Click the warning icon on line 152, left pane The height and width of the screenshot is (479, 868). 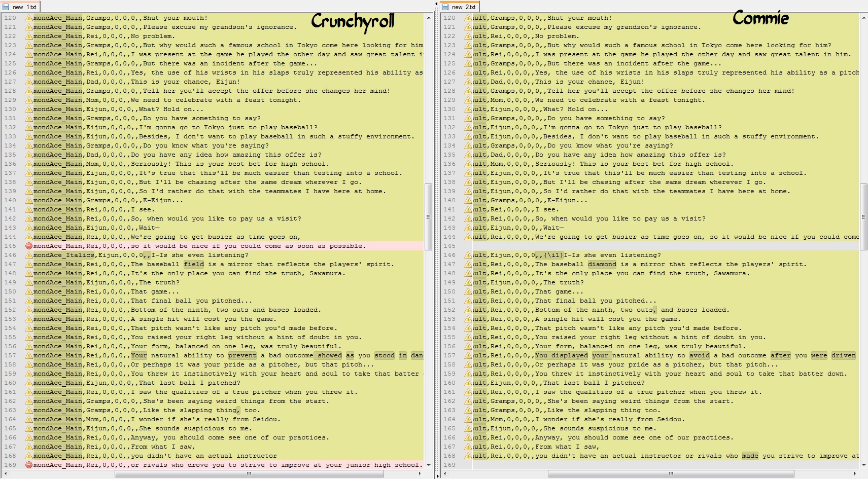pyautogui.click(x=29, y=310)
